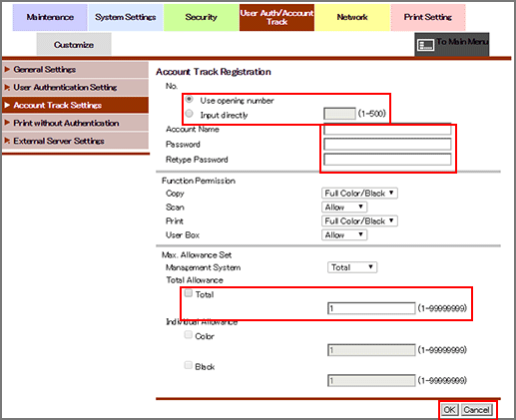516x420 pixels.
Task: Tick the Black individual allowance checkbox
Action: pyautogui.click(x=189, y=365)
